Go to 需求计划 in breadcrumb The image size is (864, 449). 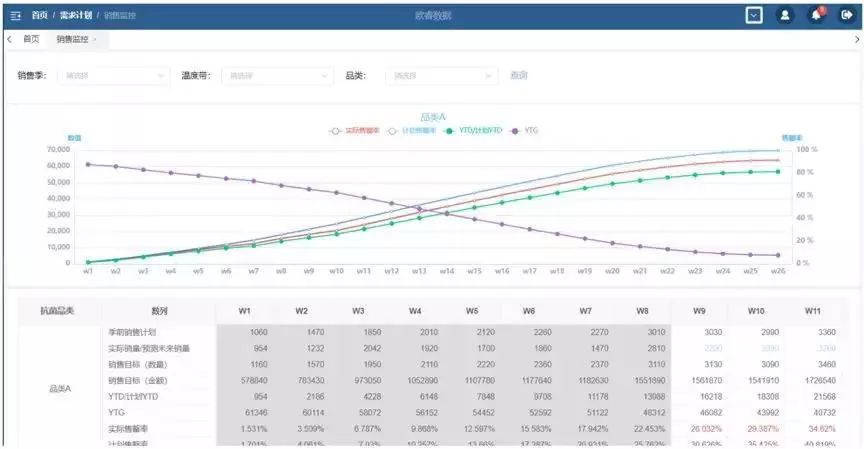pos(75,16)
